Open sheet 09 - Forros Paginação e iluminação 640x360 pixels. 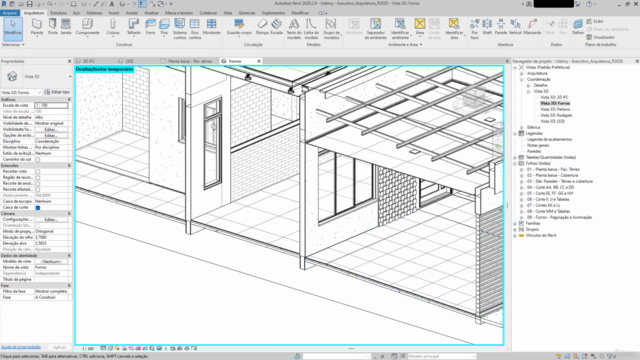pos(559,218)
